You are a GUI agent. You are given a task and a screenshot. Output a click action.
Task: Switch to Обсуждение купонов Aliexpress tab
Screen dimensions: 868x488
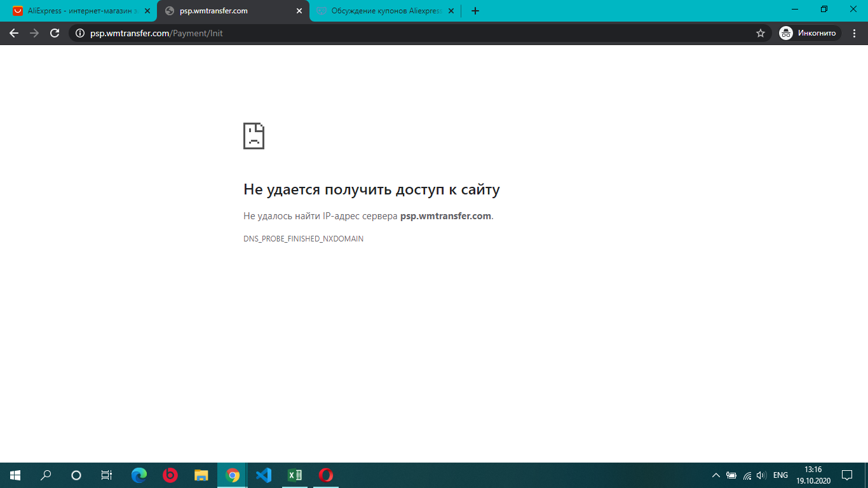point(386,11)
